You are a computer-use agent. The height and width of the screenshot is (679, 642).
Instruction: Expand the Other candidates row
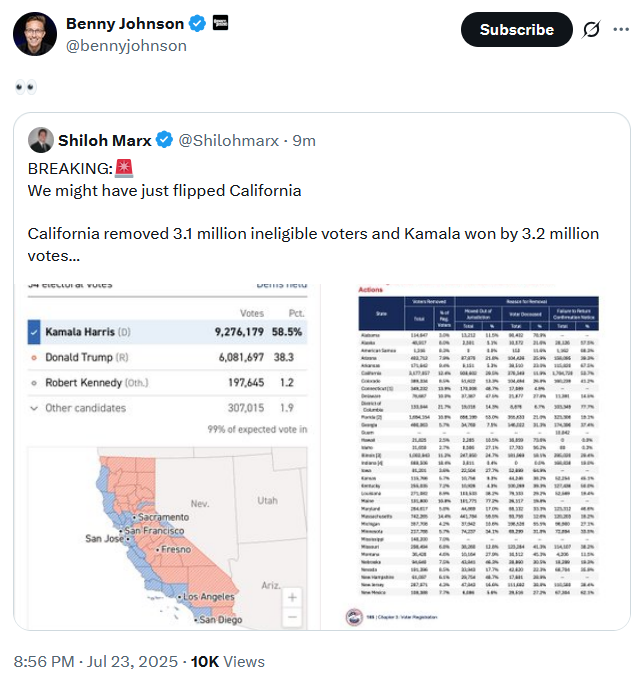pyautogui.click(x=168, y=408)
